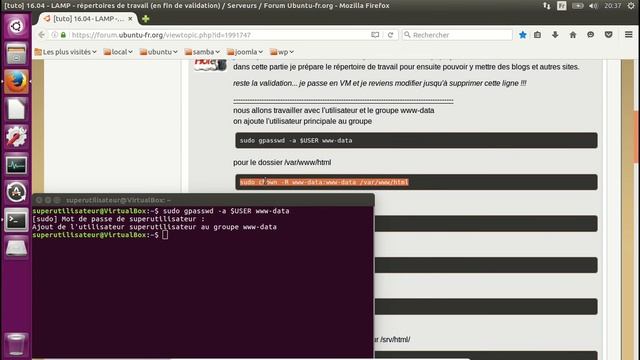The width and height of the screenshot is (640, 360).
Task: Open the sound volume indicator
Action: 593,6
